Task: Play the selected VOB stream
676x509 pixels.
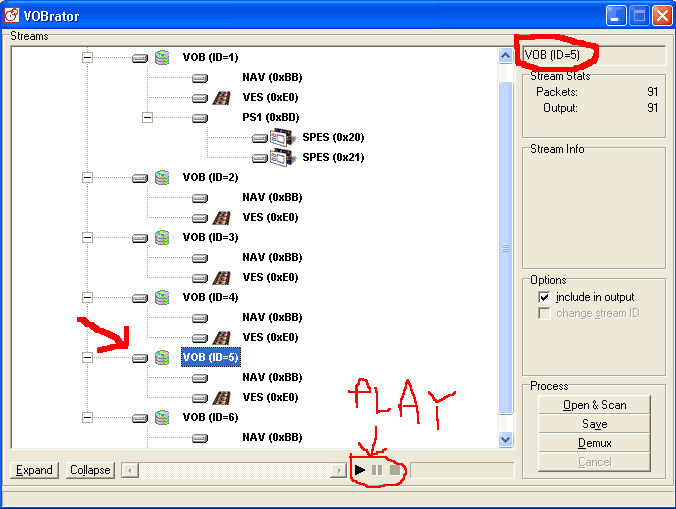Action: click(360, 470)
